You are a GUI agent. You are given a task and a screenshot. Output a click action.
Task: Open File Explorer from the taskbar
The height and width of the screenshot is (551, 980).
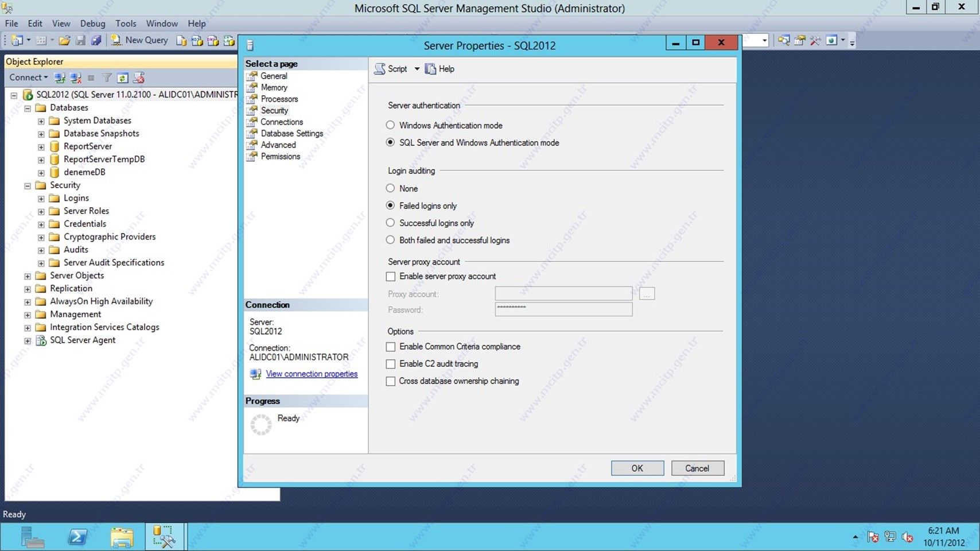(122, 537)
